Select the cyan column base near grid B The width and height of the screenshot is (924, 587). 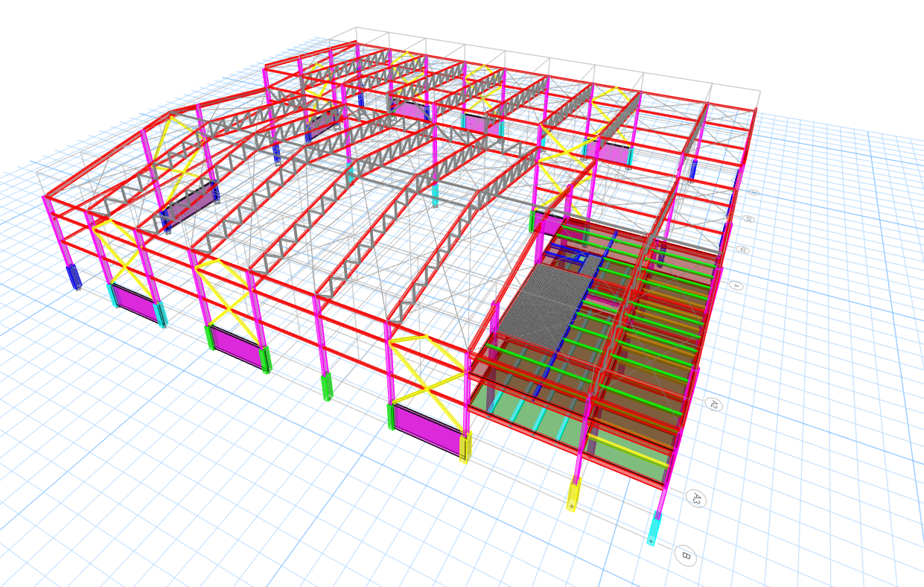click(x=654, y=528)
